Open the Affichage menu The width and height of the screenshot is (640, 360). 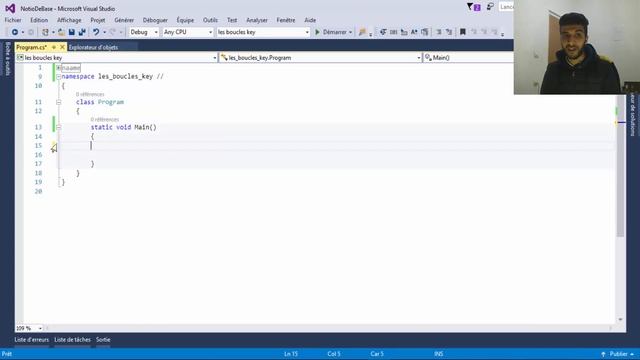[x=69, y=20]
